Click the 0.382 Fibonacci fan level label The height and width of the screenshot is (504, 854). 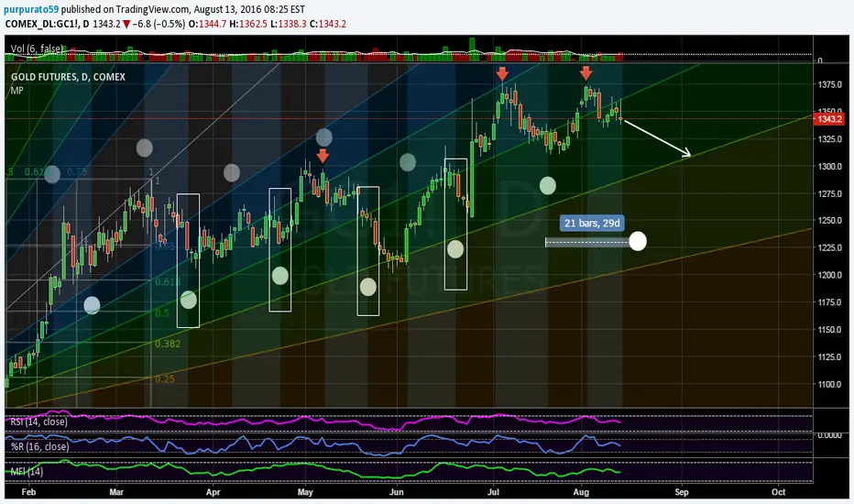168,344
